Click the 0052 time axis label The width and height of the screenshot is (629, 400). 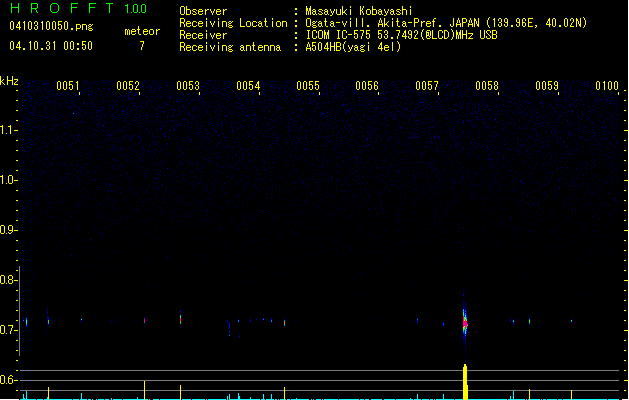click(128, 86)
